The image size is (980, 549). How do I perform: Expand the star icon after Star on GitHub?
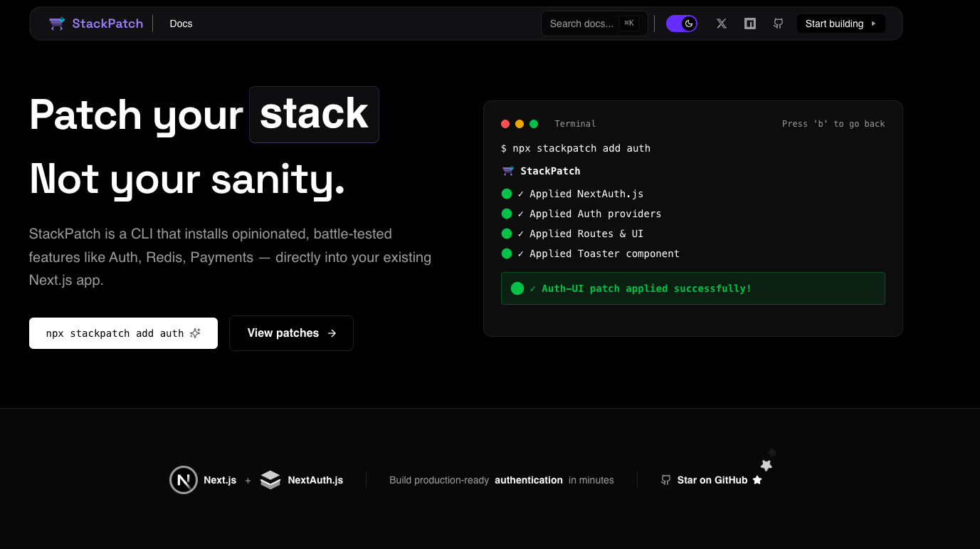(757, 480)
